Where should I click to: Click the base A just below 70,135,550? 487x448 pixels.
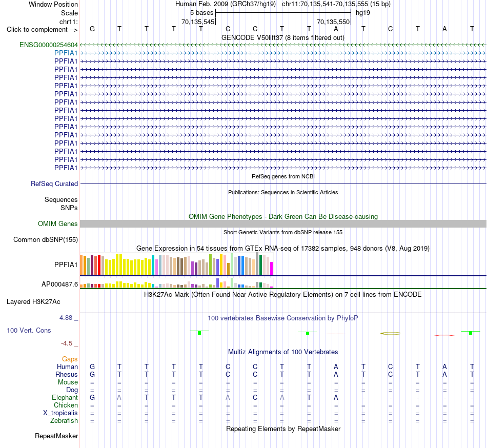(x=336, y=29)
